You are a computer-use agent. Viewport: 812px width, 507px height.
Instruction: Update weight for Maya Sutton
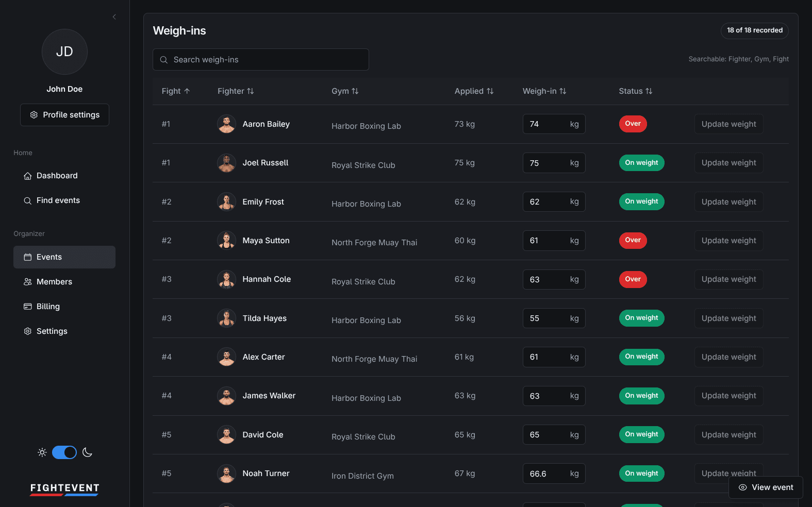[728, 241]
